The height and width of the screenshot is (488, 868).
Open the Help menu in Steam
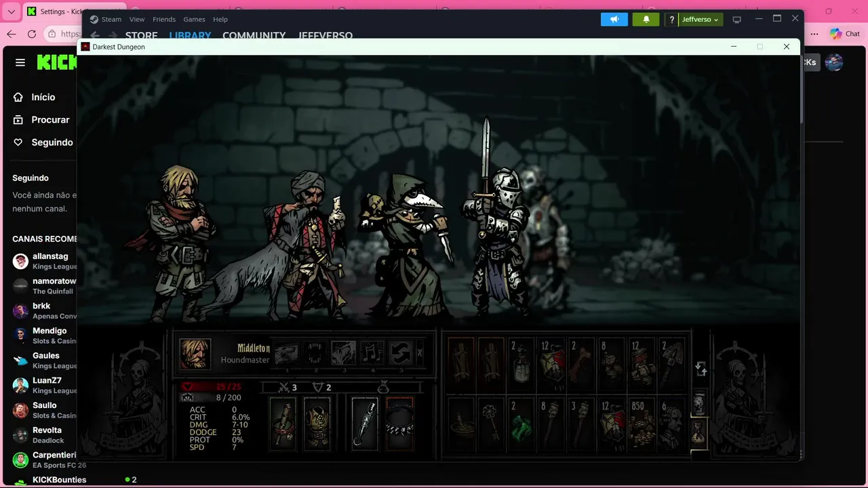pyautogui.click(x=220, y=19)
